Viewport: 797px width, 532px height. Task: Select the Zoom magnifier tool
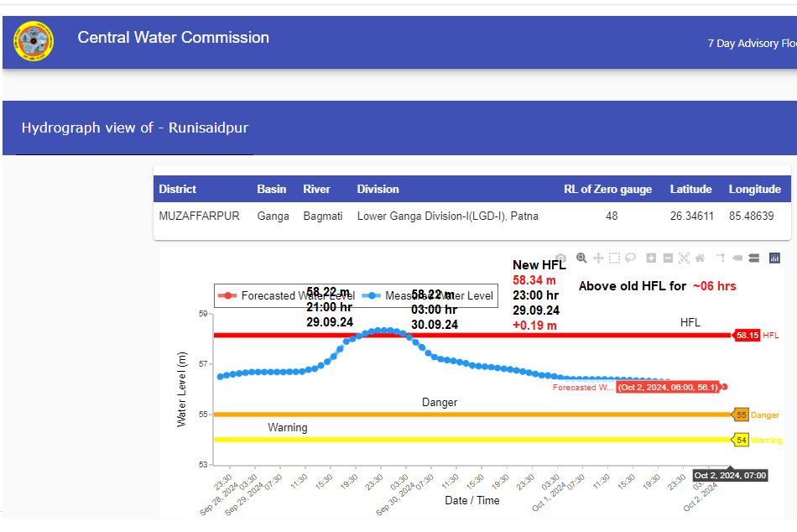[x=581, y=258]
